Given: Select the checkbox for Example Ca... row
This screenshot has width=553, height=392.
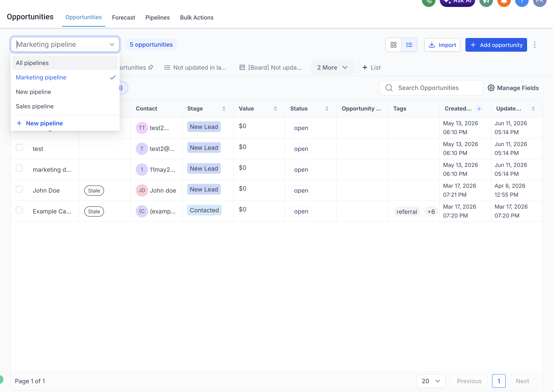Looking at the screenshot, I should [19, 210].
